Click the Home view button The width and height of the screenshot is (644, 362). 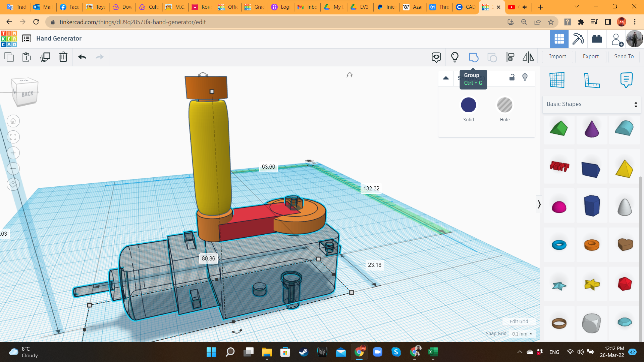click(13, 121)
